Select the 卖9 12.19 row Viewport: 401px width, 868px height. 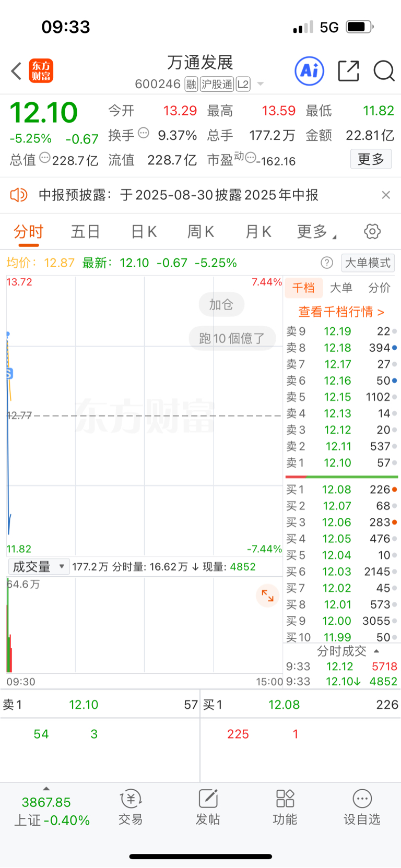pos(341,331)
